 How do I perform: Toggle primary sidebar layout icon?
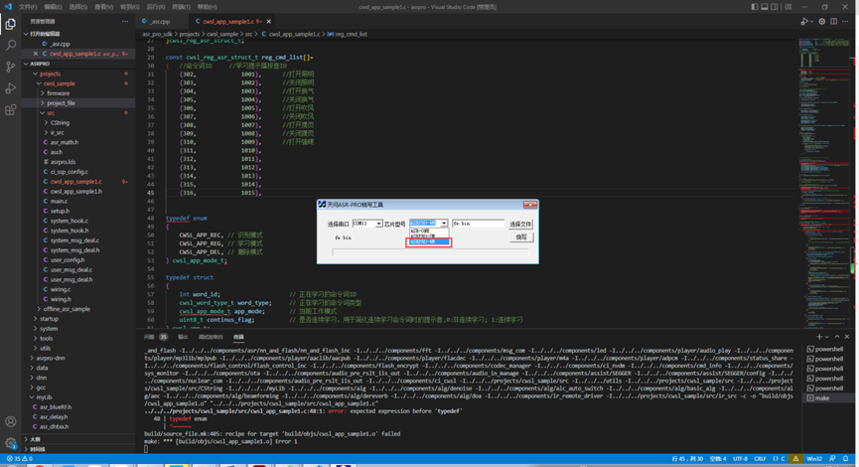point(754,7)
